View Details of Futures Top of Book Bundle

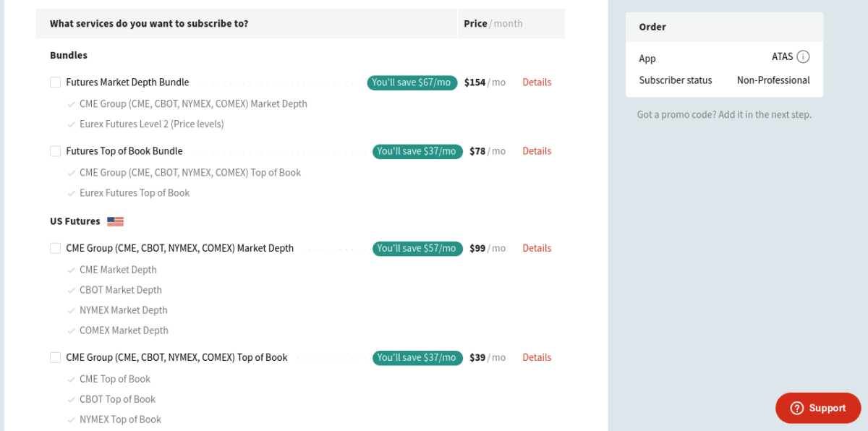click(537, 150)
